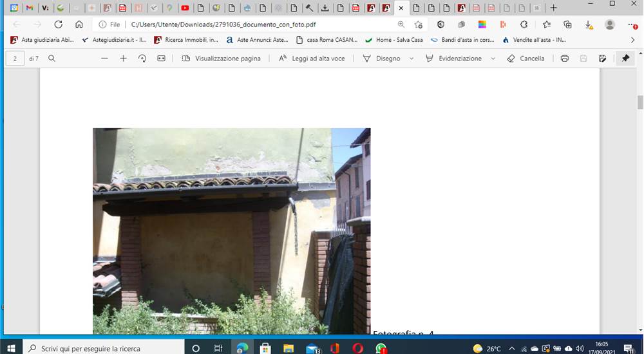The image size is (644, 354).
Task: Expand the Evidenziazione options dropdown
Action: click(x=493, y=59)
